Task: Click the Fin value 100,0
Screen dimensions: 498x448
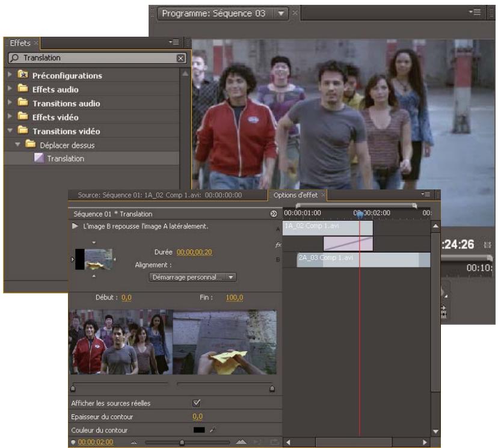Action: point(235,298)
